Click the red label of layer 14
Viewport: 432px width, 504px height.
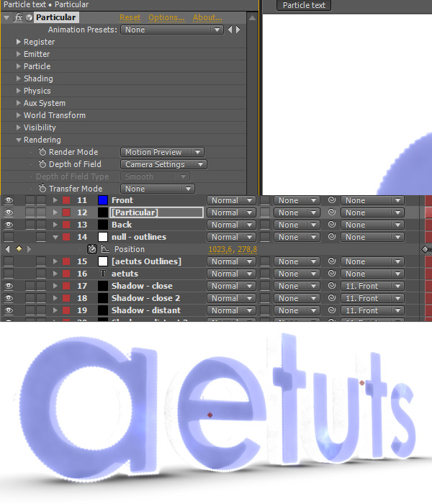pos(66,237)
